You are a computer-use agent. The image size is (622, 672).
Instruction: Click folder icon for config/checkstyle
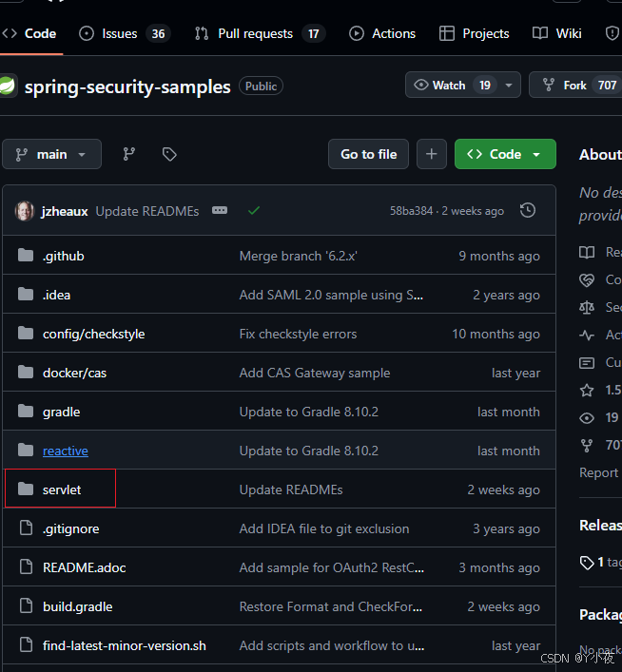(x=26, y=334)
